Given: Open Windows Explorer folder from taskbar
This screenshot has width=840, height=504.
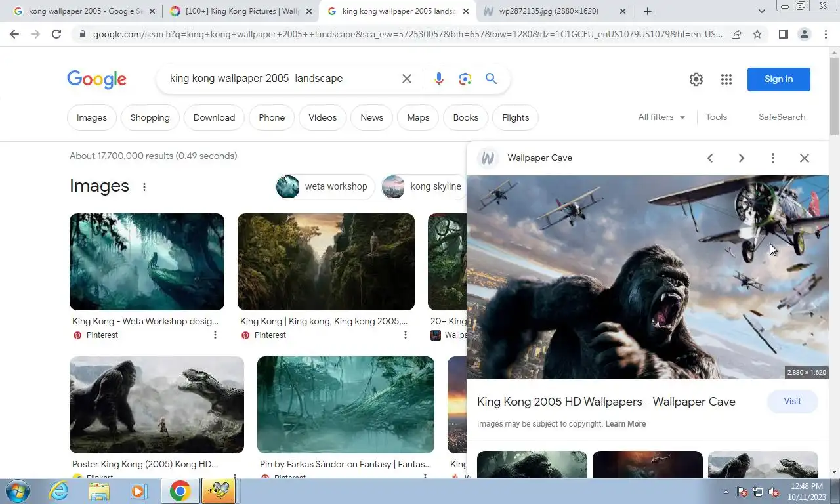Looking at the screenshot, I should point(99,491).
